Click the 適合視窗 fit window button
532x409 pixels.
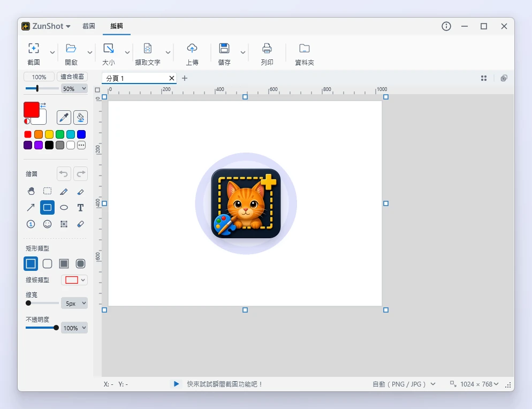pyautogui.click(x=72, y=77)
